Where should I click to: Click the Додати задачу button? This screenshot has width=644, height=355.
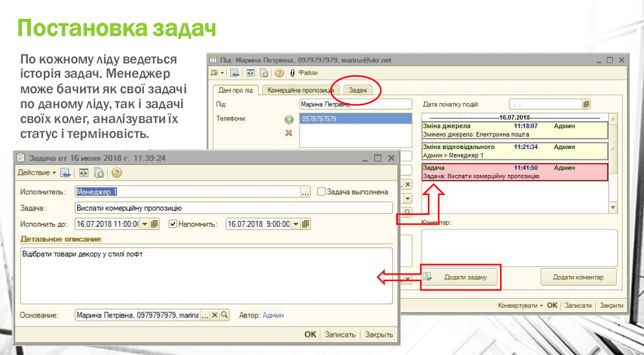tap(460, 277)
